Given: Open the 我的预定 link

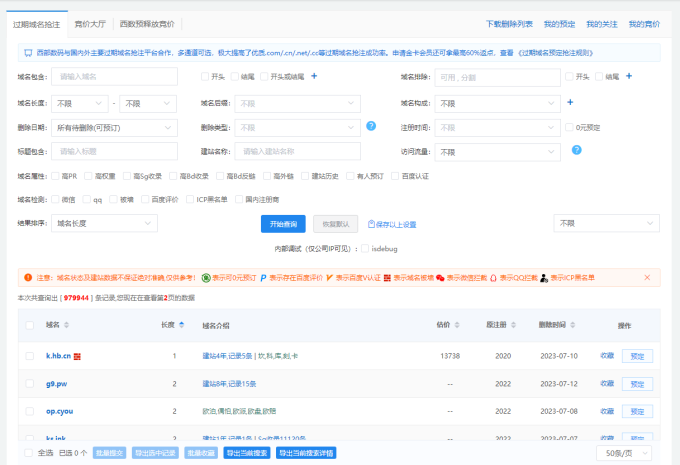Looking at the screenshot, I should (559, 24).
